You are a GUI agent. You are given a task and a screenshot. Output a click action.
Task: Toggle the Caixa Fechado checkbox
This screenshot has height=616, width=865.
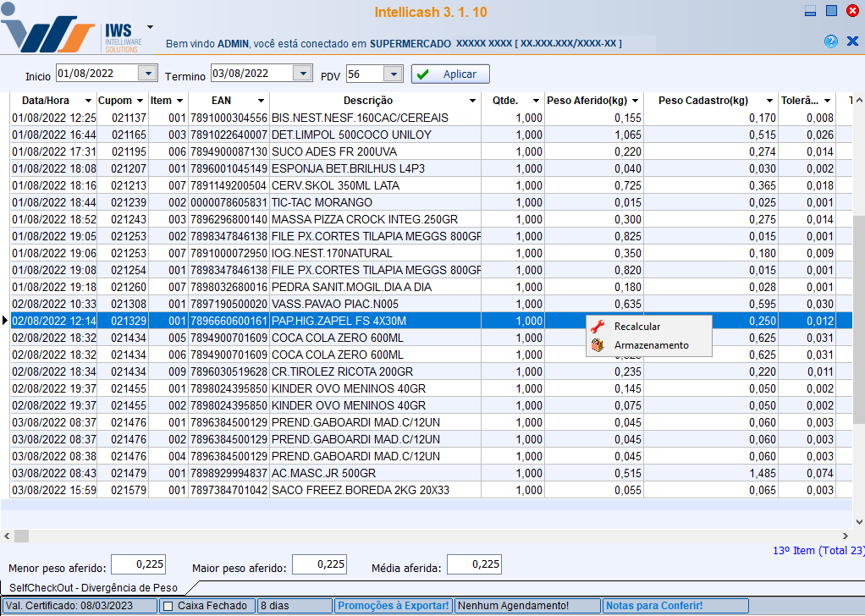point(168,606)
